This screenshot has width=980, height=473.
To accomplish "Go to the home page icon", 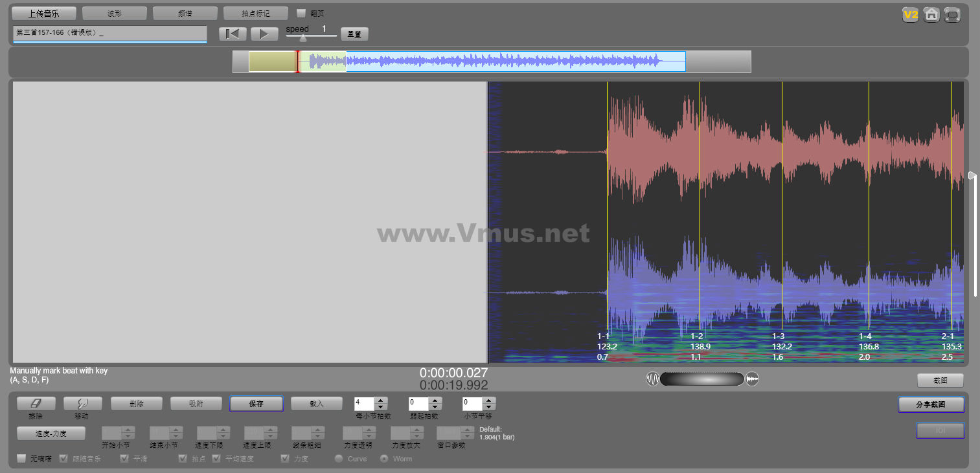I will [931, 15].
